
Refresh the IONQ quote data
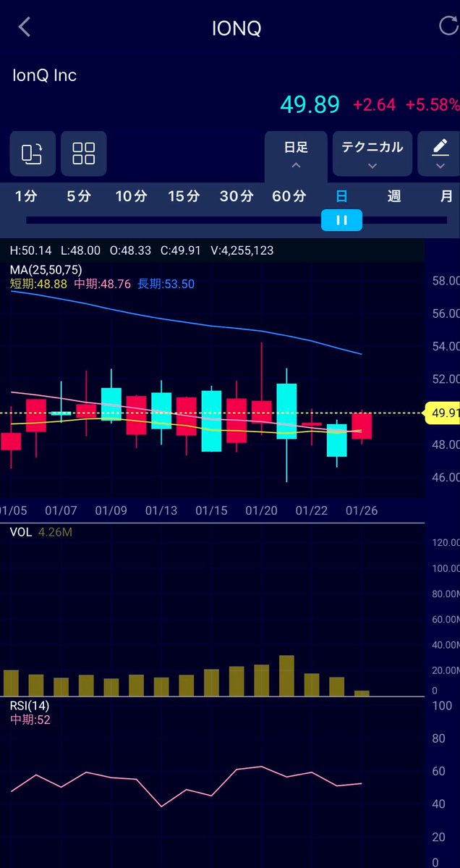[448, 26]
